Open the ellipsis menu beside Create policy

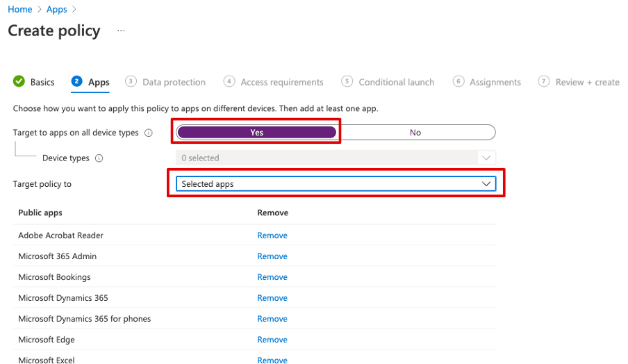click(x=121, y=31)
